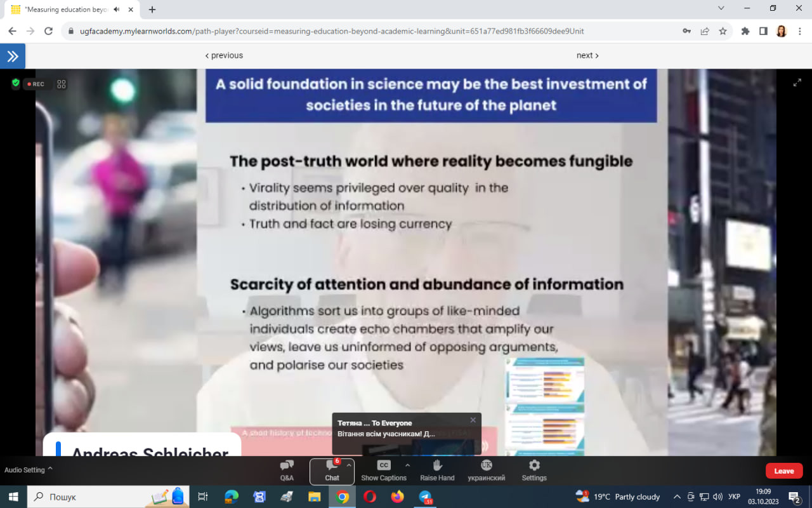
Task: Expand the caret beside the Chat button
Action: point(349,464)
